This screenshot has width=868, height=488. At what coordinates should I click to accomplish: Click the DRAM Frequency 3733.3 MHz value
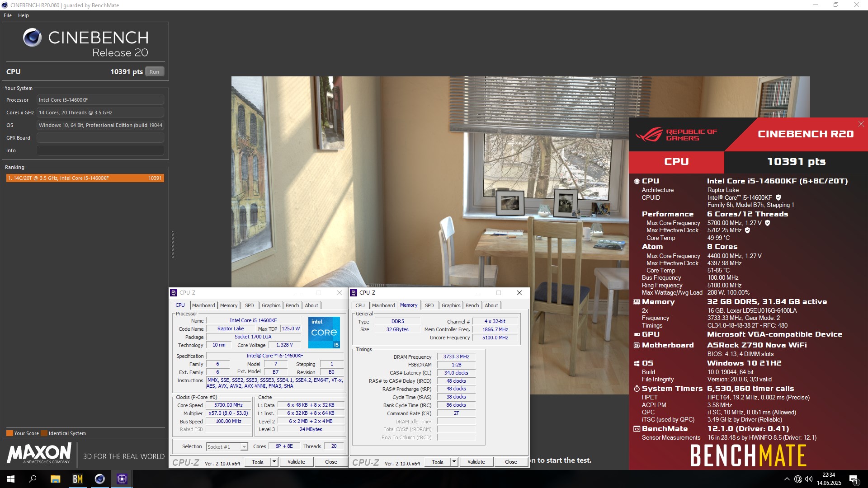coord(456,357)
